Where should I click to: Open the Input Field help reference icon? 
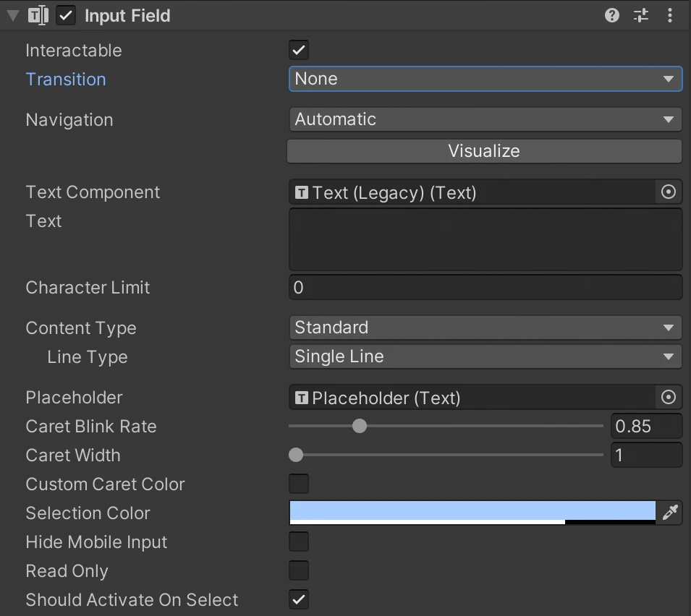click(612, 15)
